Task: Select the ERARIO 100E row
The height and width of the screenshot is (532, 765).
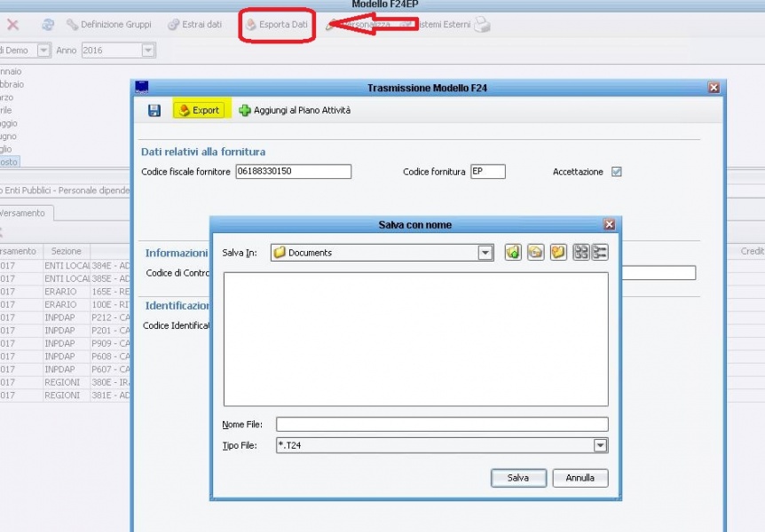Action: click(x=66, y=305)
